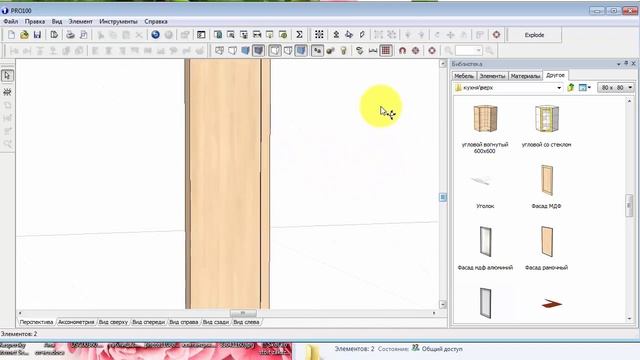
Task: Switch to the Вид сзади view tab
Action: pyautogui.click(x=216, y=322)
